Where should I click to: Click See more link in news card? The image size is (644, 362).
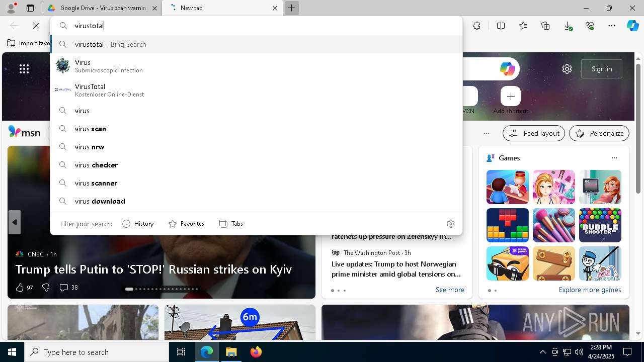point(450,290)
